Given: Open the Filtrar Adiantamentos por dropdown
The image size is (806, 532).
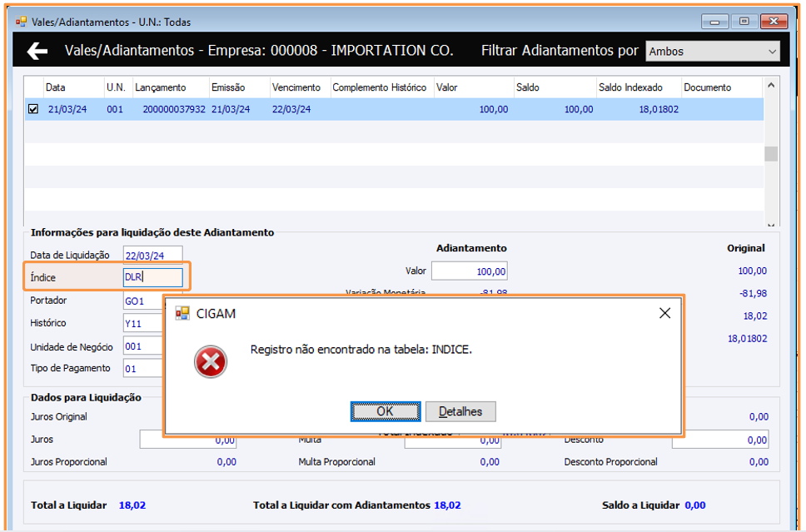Looking at the screenshot, I should point(713,52).
